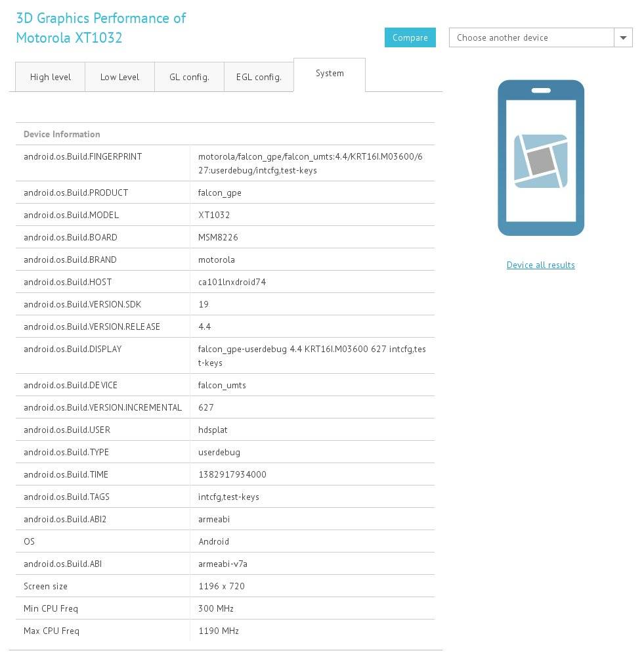Image resolution: width=644 pixels, height=655 pixels.
Task: Click android.os.Build.VERSION.RELEASE label
Action: coord(92,327)
